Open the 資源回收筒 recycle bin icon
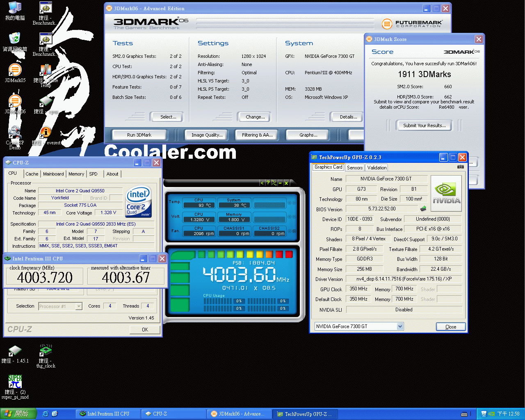Viewport: 525px width, 420px height. [15, 42]
